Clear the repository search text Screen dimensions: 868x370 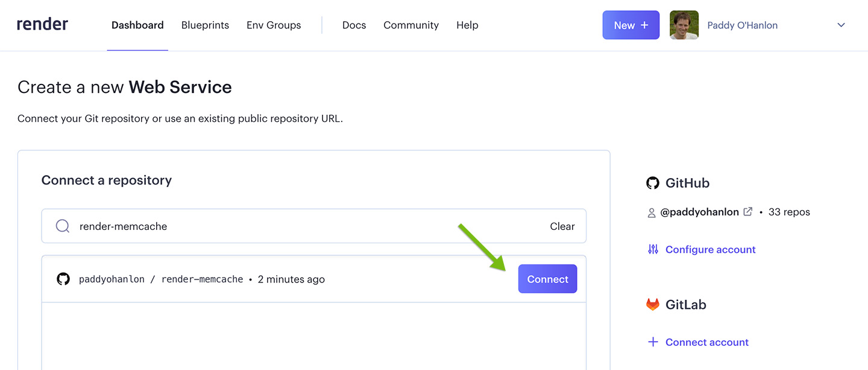click(562, 226)
